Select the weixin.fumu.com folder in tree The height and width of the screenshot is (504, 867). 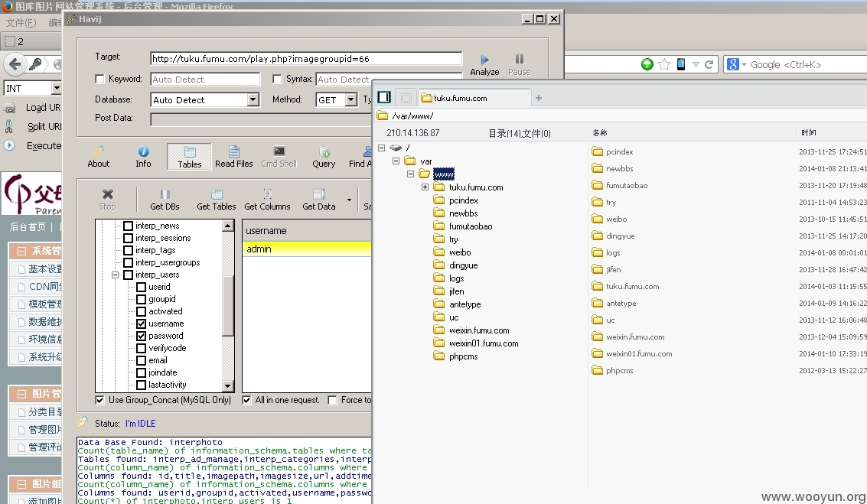479,330
